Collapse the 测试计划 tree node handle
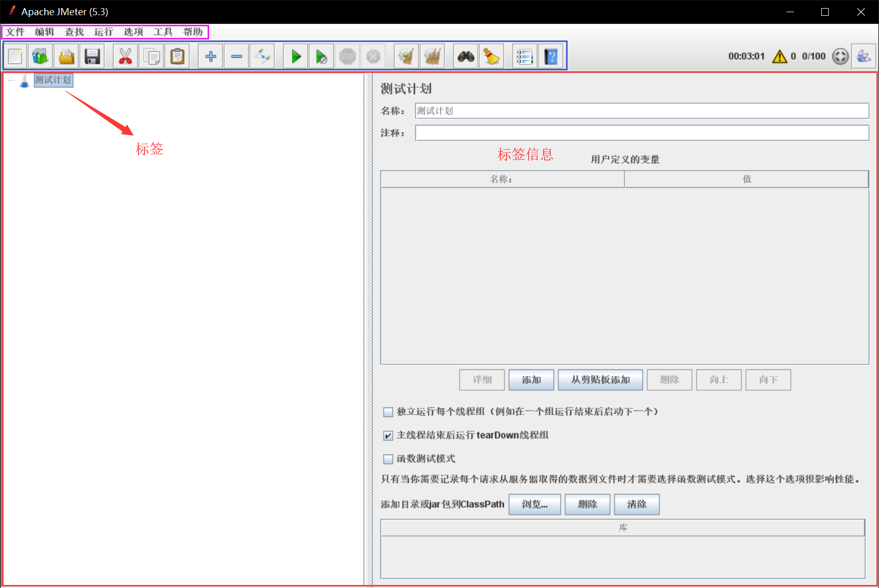This screenshot has width=879, height=588. 11,80
